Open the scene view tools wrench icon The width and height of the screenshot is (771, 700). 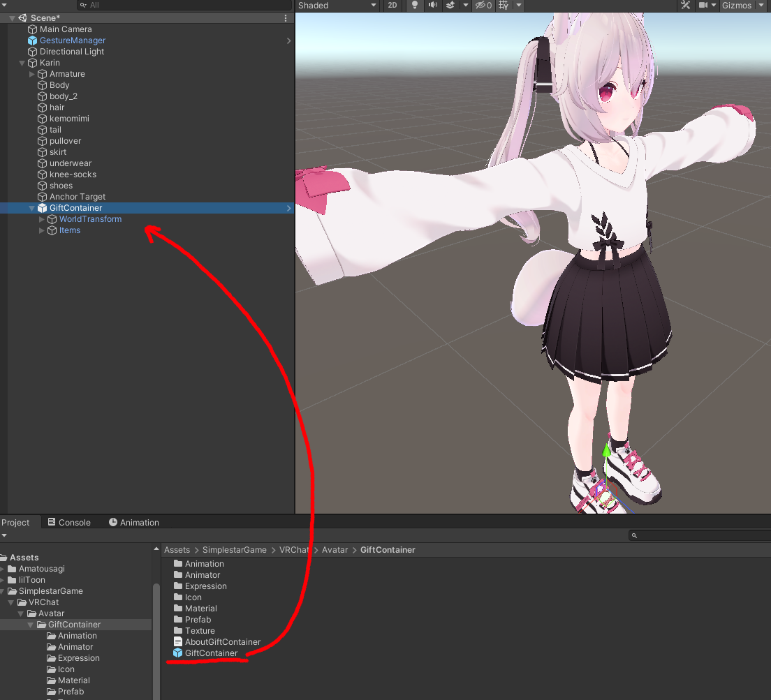[x=687, y=6]
